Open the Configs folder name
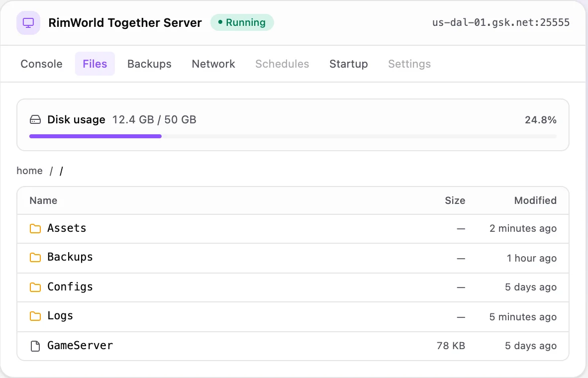 point(70,287)
